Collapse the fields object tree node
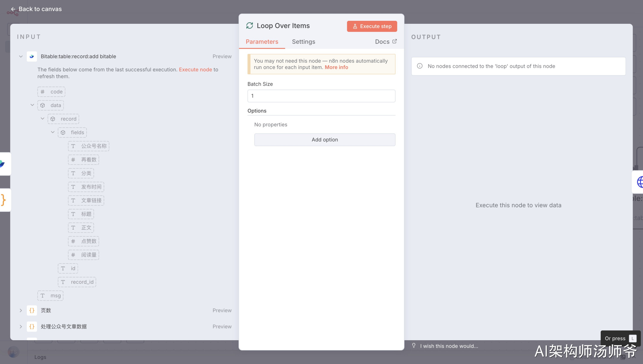Screen dimensions: 643x364 click(53, 132)
